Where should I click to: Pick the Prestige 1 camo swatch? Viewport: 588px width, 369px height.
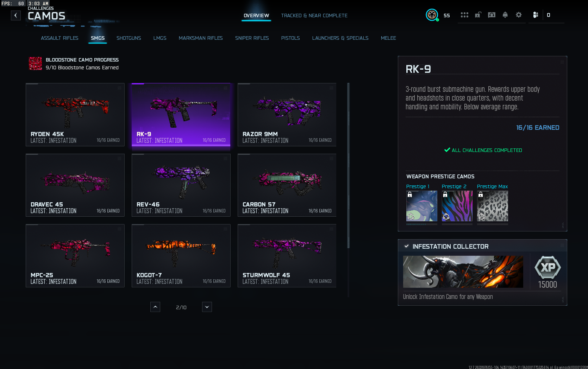[422, 206]
